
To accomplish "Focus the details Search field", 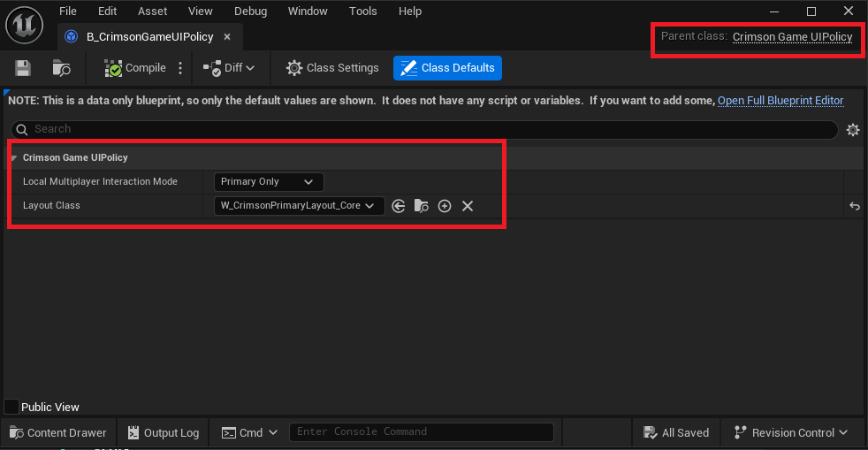I will point(424,130).
